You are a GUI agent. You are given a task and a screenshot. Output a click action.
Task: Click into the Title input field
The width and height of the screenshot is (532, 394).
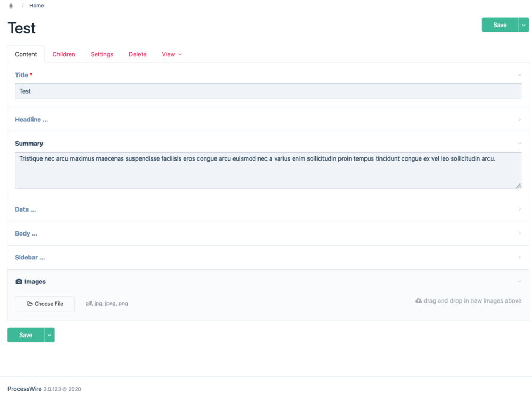coord(268,91)
